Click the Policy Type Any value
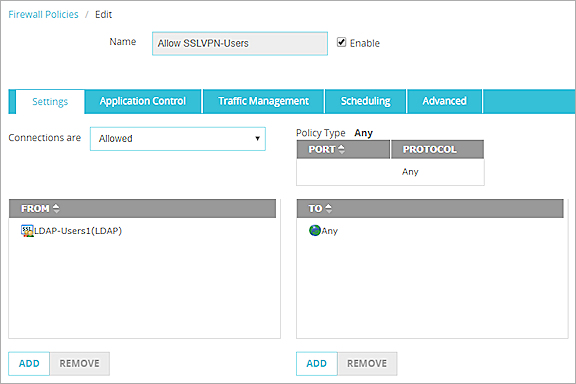The width and height of the screenshot is (576, 384). (x=363, y=133)
